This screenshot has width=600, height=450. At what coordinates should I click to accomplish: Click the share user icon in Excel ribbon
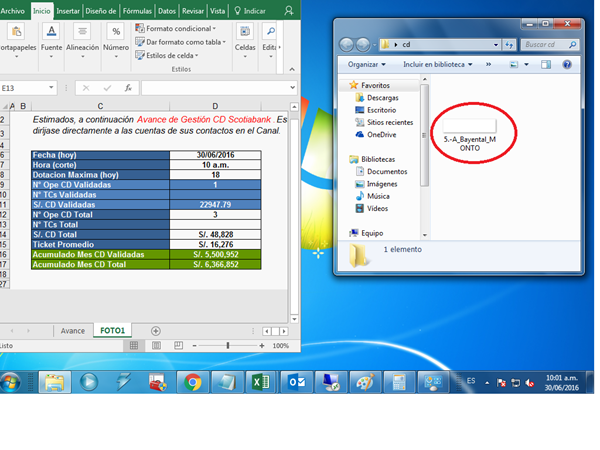point(289,11)
